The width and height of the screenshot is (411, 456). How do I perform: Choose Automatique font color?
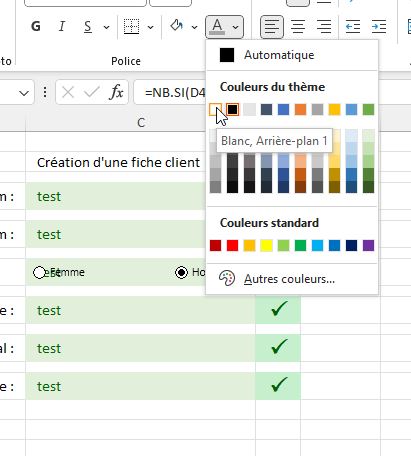coord(292,55)
